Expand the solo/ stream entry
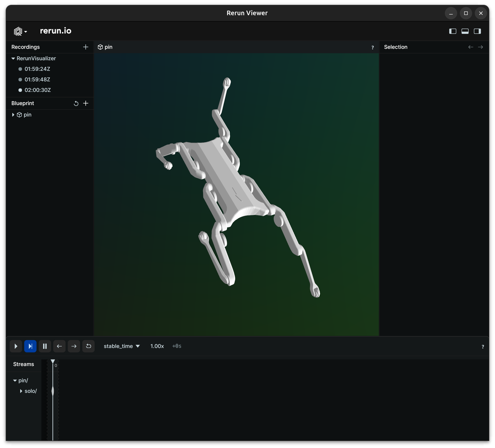The height and width of the screenshot is (448, 495). pyautogui.click(x=21, y=391)
